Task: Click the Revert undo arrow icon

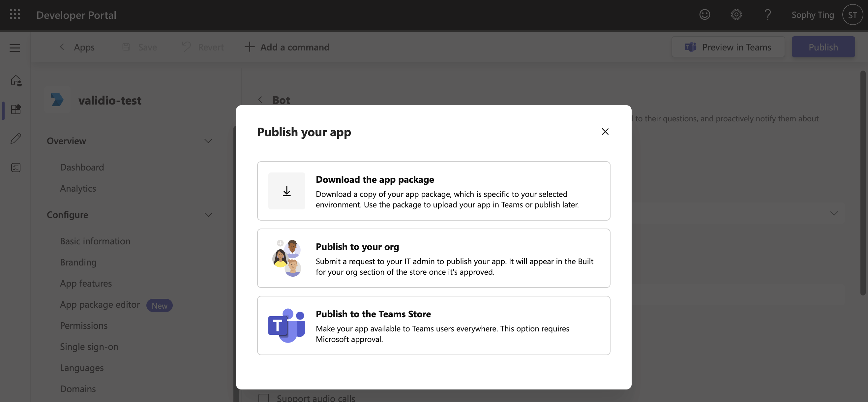Action: (186, 47)
